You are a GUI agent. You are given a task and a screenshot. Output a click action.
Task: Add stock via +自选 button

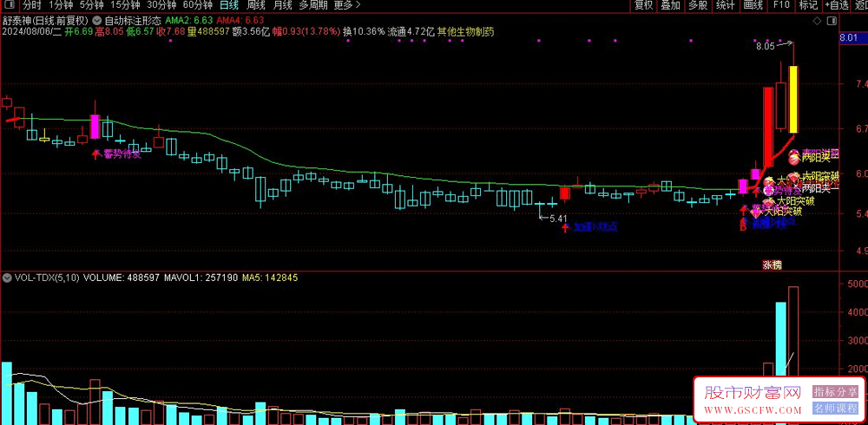[x=837, y=5]
